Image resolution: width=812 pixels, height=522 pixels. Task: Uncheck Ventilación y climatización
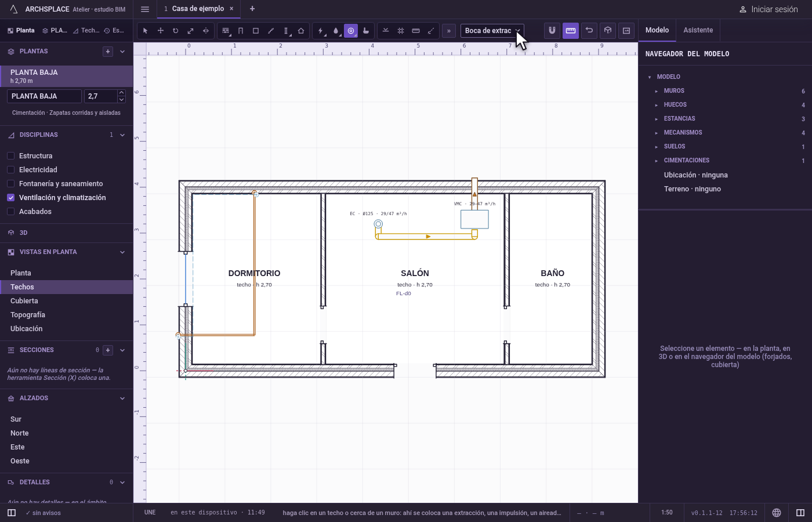10,198
